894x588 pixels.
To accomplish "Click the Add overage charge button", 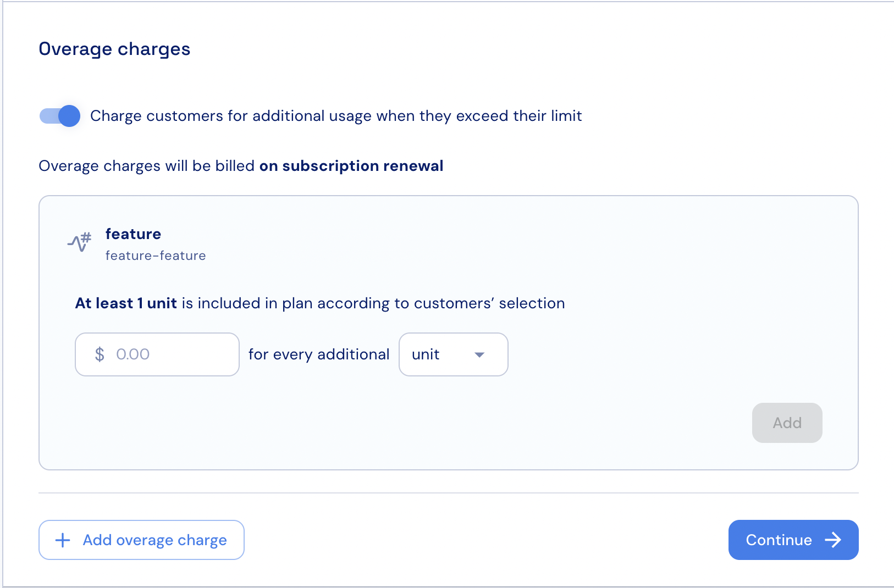I will [141, 540].
